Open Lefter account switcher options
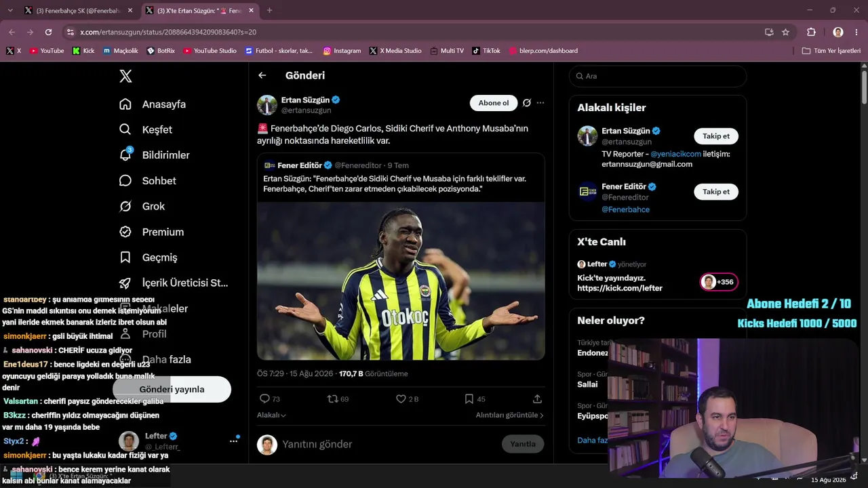This screenshot has width=868, height=488. click(233, 441)
